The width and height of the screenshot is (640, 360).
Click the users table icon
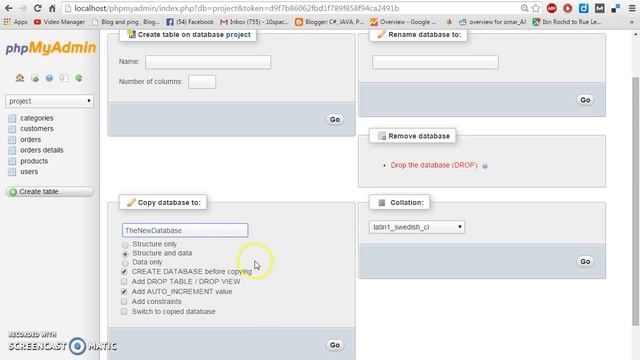[x=12, y=172]
